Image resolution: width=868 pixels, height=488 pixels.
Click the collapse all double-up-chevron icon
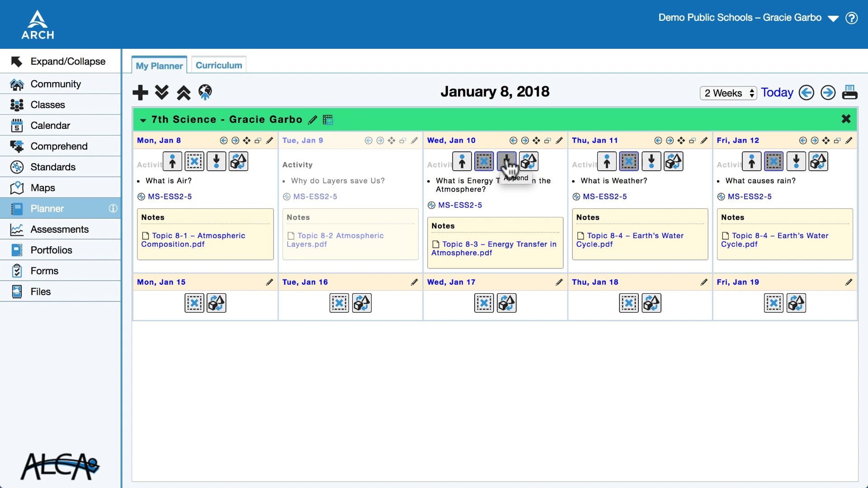[x=184, y=92]
